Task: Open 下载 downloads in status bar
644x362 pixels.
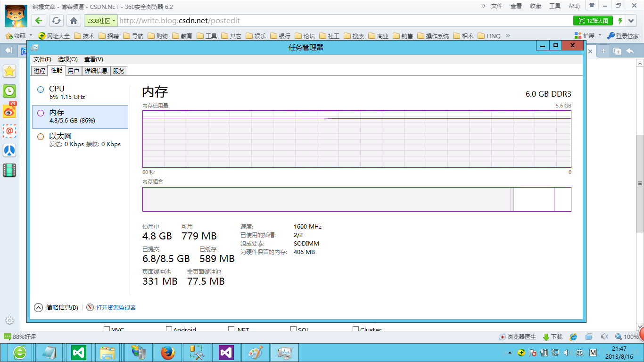Action: point(553,337)
